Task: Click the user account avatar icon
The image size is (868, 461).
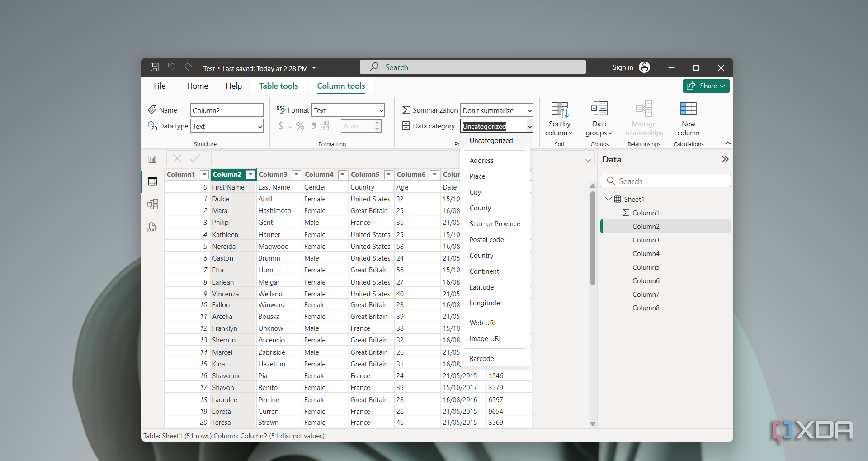Action: [644, 67]
